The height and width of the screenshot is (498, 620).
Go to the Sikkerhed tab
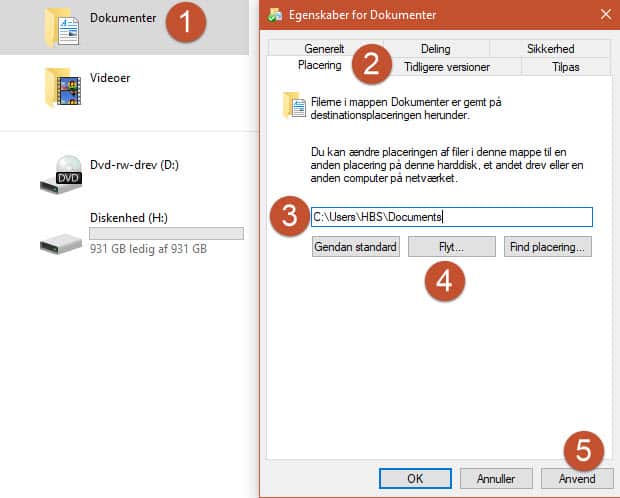coord(551,48)
